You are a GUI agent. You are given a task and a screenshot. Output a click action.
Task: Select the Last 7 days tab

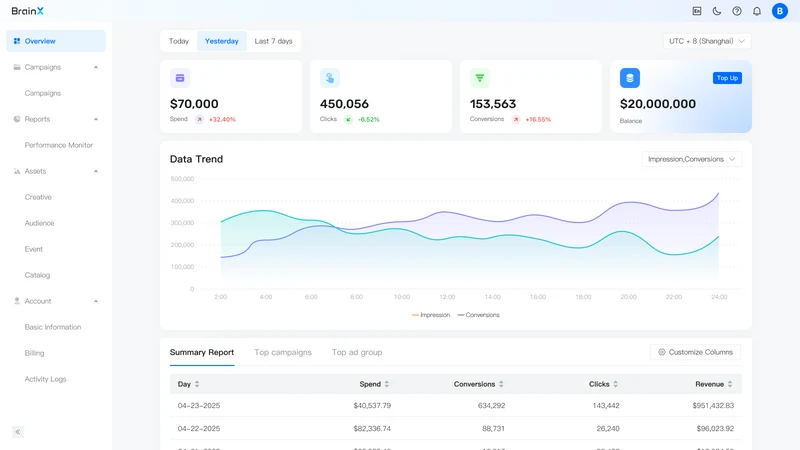(x=273, y=41)
